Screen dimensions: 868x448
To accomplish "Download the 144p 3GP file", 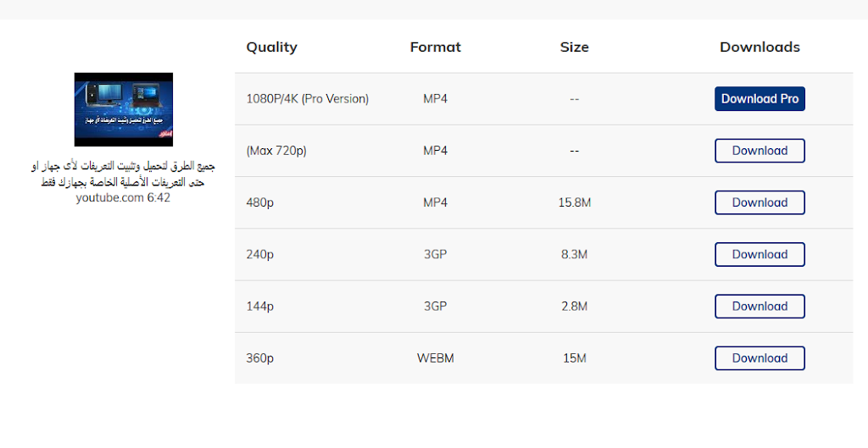I will pos(759,307).
